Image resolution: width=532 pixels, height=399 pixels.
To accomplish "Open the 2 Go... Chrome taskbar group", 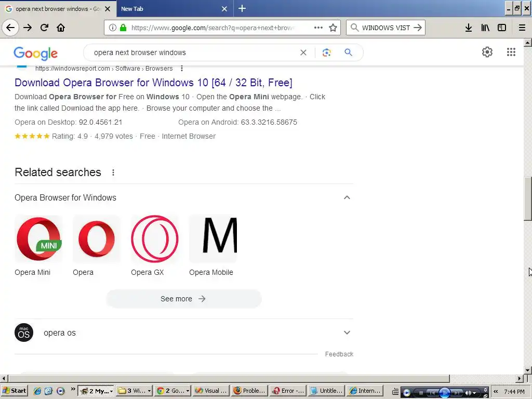I will pyautogui.click(x=172, y=391).
